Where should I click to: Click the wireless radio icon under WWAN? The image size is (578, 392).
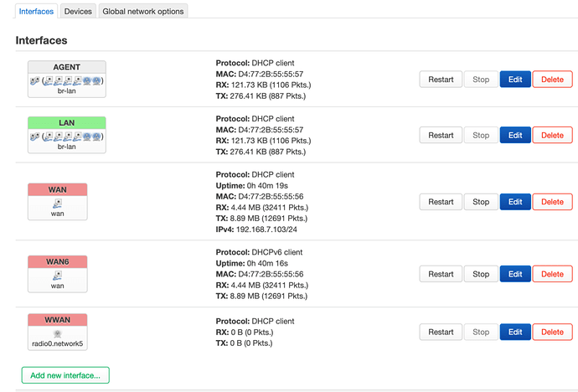pyautogui.click(x=58, y=334)
